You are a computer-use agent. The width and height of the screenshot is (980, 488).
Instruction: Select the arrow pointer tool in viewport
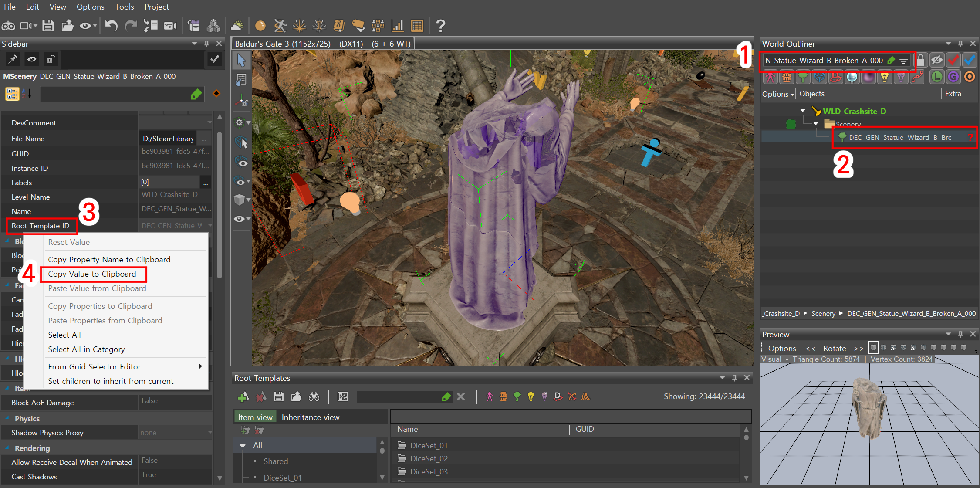coord(241,60)
